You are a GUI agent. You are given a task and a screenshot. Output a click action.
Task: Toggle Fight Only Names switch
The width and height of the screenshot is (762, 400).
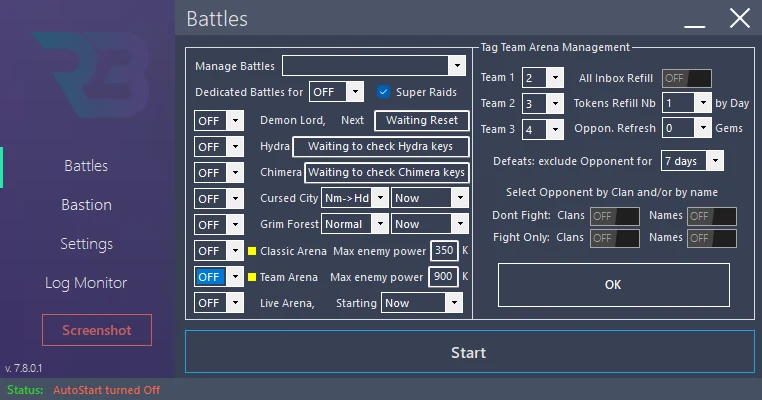712,238
